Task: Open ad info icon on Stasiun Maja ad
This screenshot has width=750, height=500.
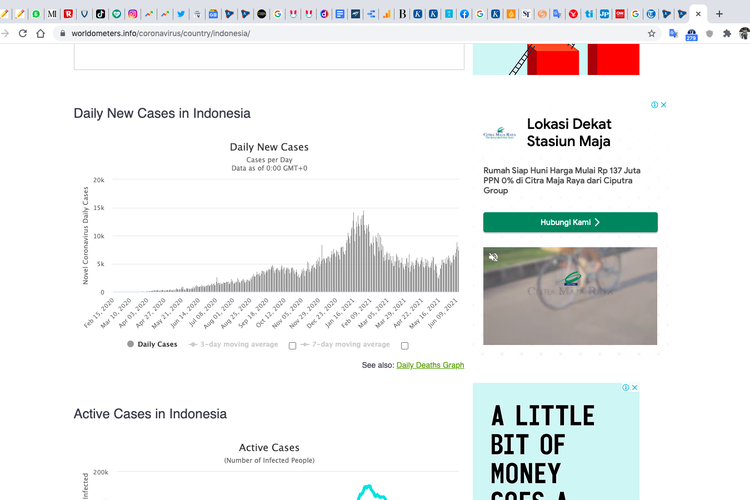Action: [x=654, y=105]
